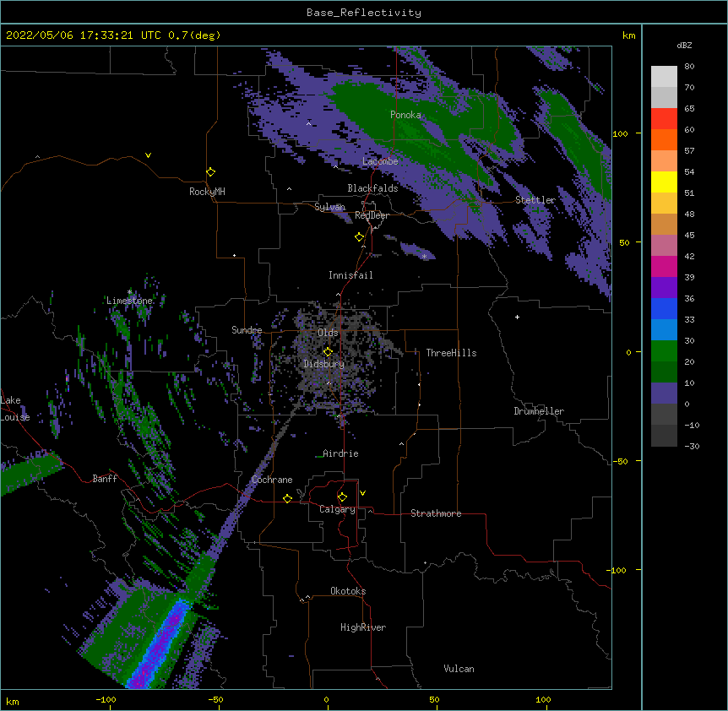The width and height of the screenshot is (728, 711).
Task: Click the Innisfail label
Action: (x=350, y=275)
